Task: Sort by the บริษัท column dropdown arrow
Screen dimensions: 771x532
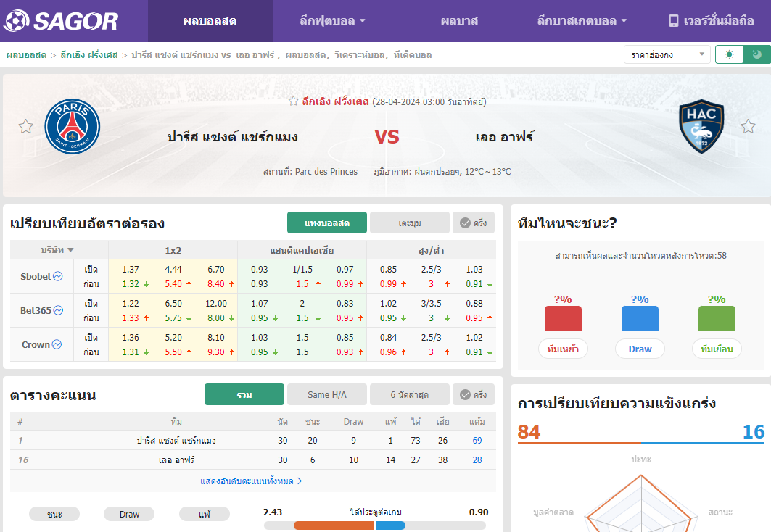Action: (x=71, y=250)
